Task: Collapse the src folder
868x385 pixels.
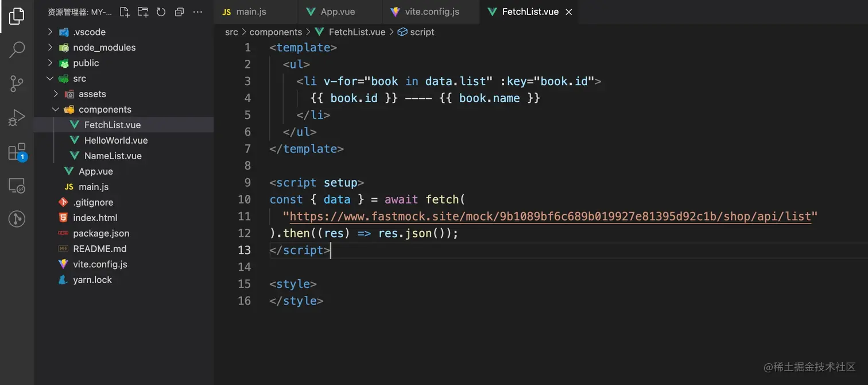Action: click(x=124, y=78)
